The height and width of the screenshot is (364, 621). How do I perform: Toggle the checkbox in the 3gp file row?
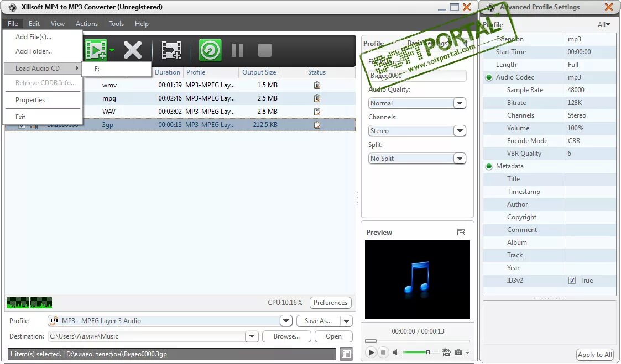(22, 125)
